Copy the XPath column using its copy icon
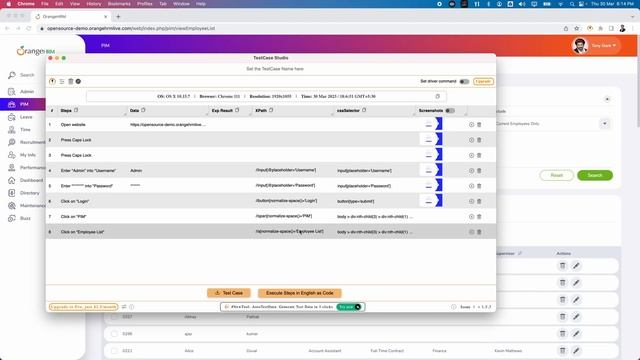 271,110
